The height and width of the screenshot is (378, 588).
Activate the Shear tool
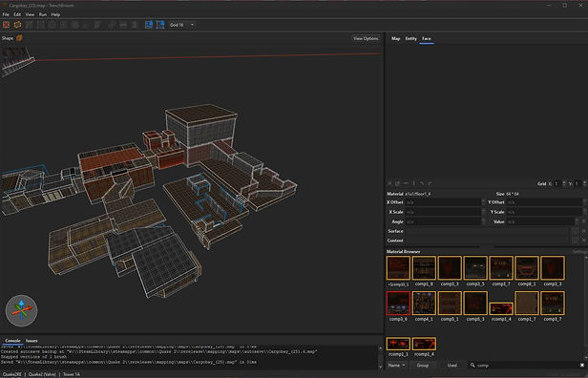click(97, 25)
